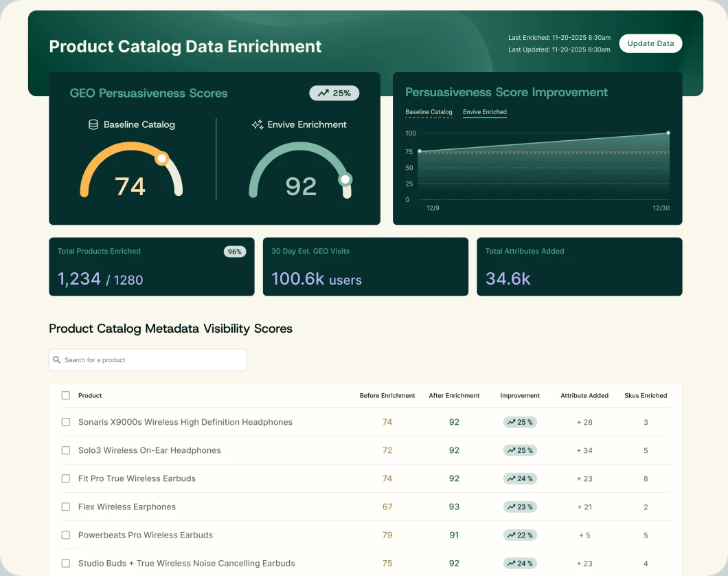Screen dimensions: 728x576
Task: Check the Solo3 Wireless On-Ear Headphones row
Action: point(66,450)
